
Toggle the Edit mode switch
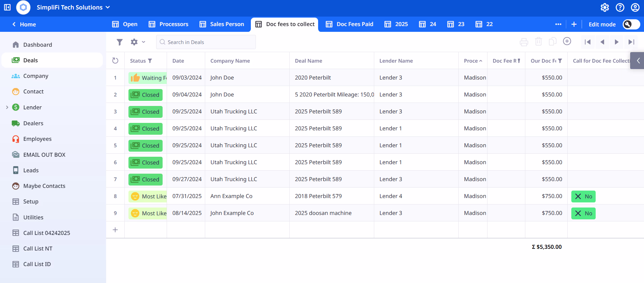point(631,24)
